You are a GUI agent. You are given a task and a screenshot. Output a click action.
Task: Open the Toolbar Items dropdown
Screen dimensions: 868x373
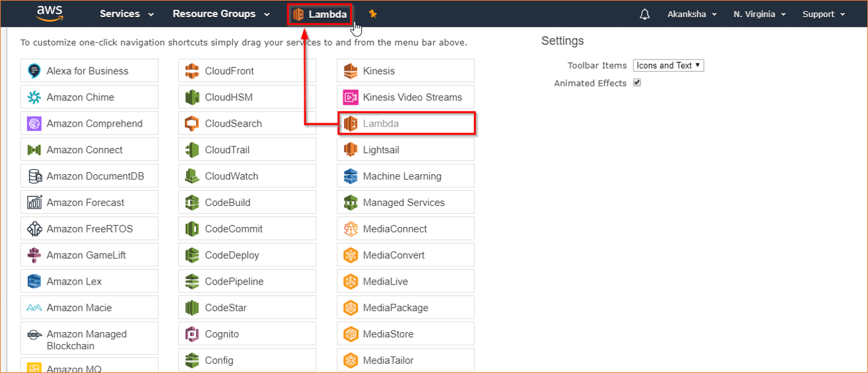tap(669, 65)
